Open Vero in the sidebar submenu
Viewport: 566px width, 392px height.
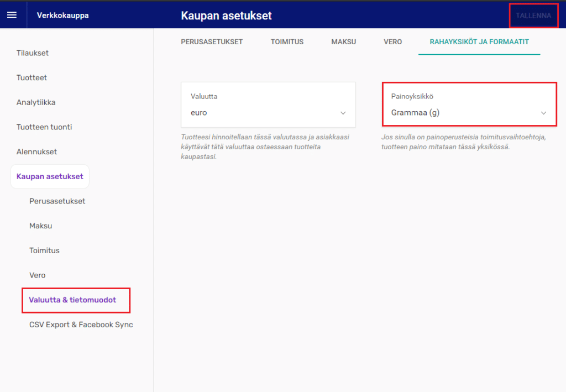point(38,275)
